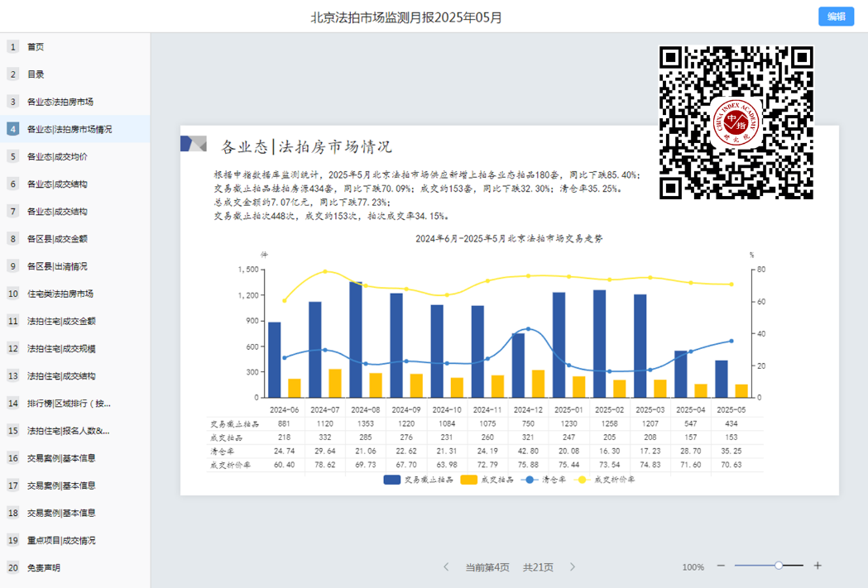Screen dimensions: 868x588
Task: Open page 16 交易案例|基本信息
Action: click(74, 458)
